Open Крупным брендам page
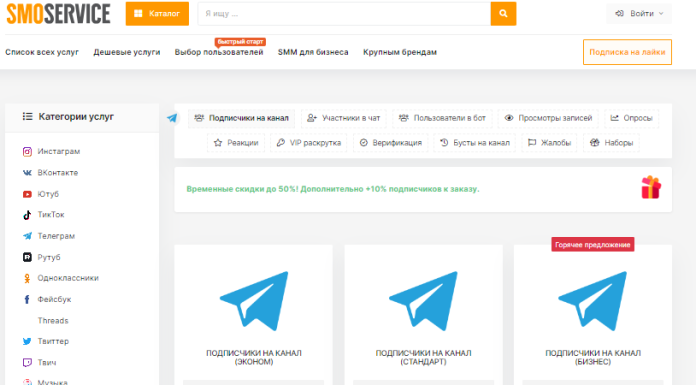 400,52
